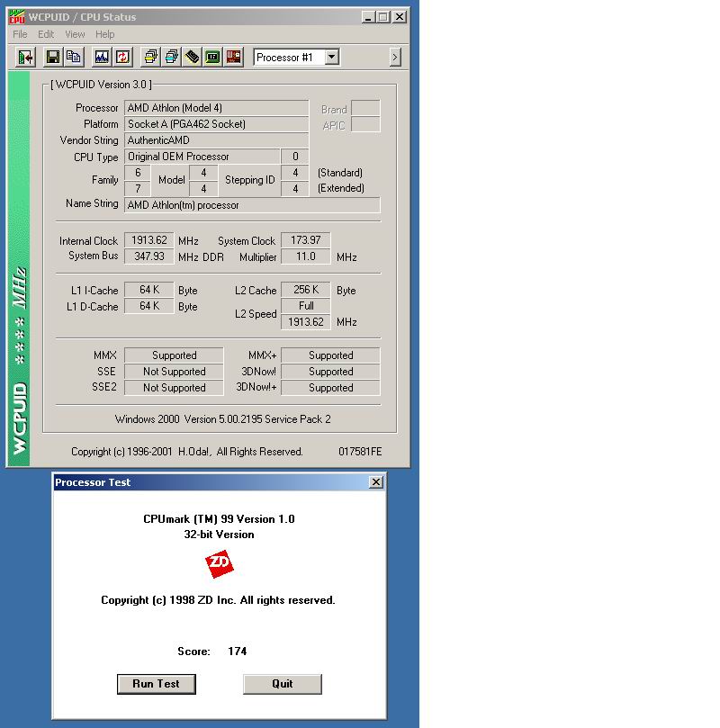Image resolution: width=720 pixels, height=728 pixels.
Task: Click the '32-bit Version' text
Action: point(219,535)
